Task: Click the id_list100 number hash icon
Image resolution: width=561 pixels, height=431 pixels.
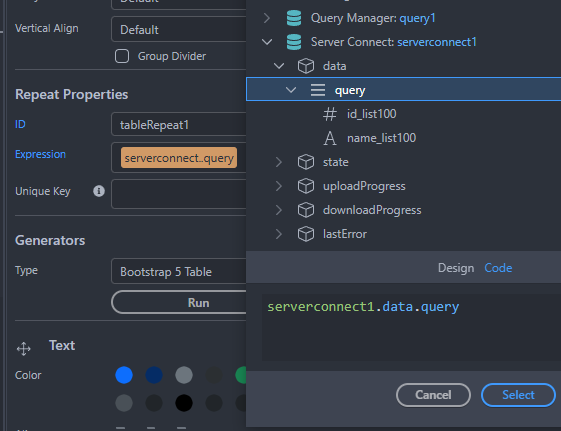Action: [330, 114]
